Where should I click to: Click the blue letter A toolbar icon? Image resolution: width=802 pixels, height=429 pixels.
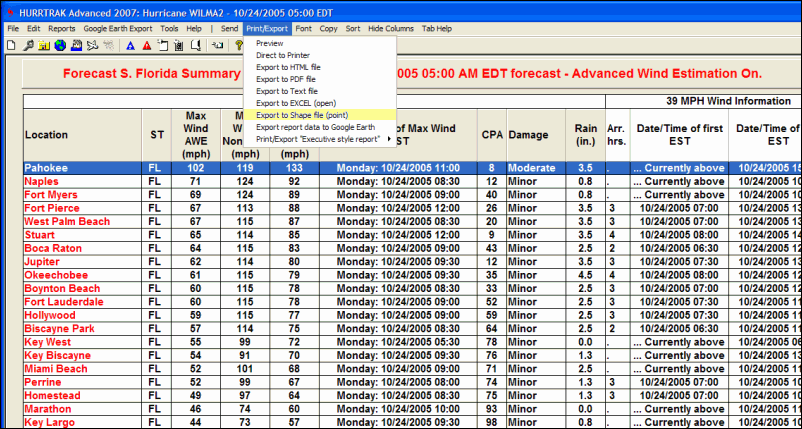131,45
